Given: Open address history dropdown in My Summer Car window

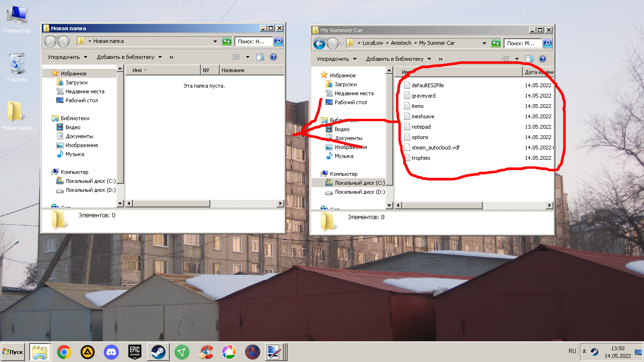Looking at the screenshot, I should pos(484,43).
